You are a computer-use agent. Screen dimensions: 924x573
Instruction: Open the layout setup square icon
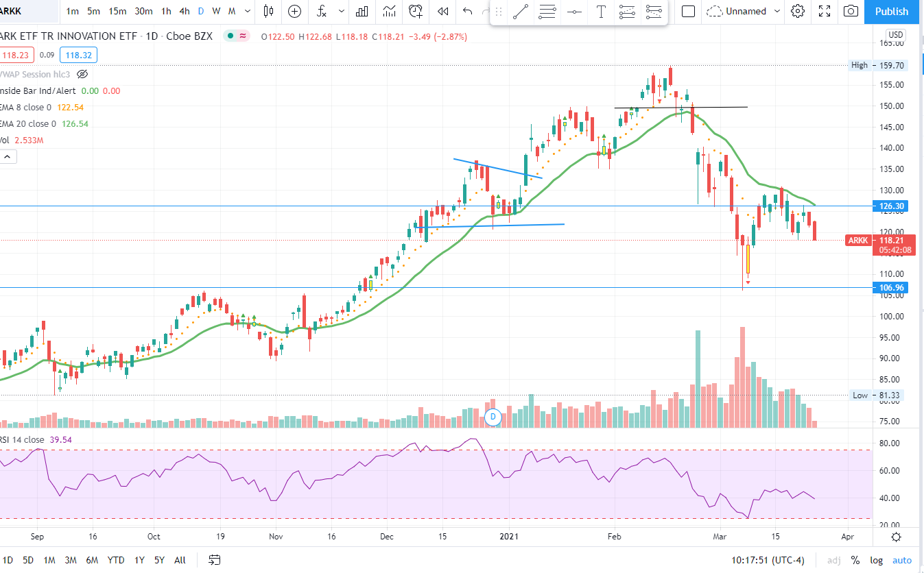689,11
